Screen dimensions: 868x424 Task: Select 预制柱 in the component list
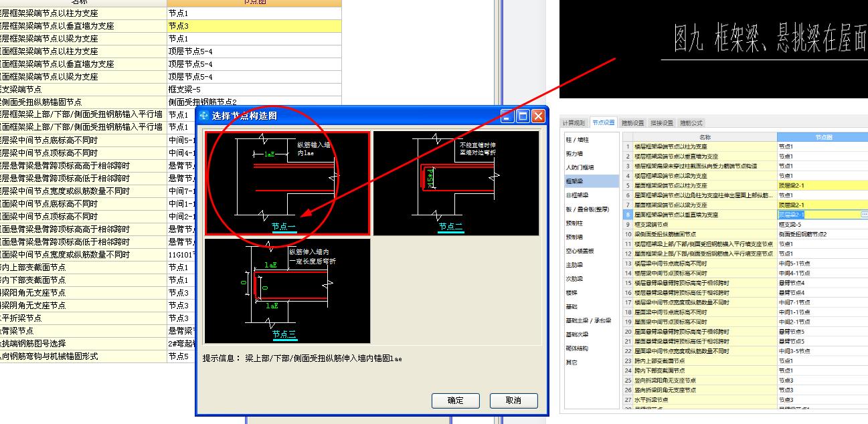tap(592, 223)
